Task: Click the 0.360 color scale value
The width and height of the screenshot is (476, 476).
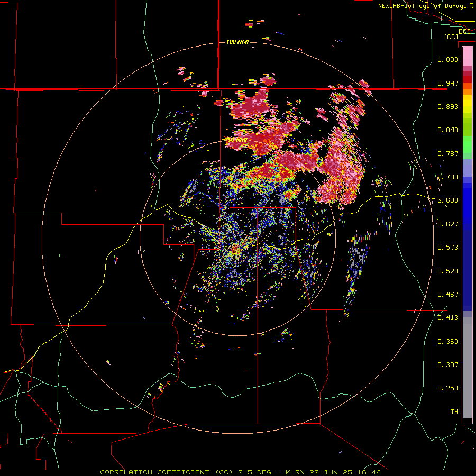Action: tap(448, 342)
